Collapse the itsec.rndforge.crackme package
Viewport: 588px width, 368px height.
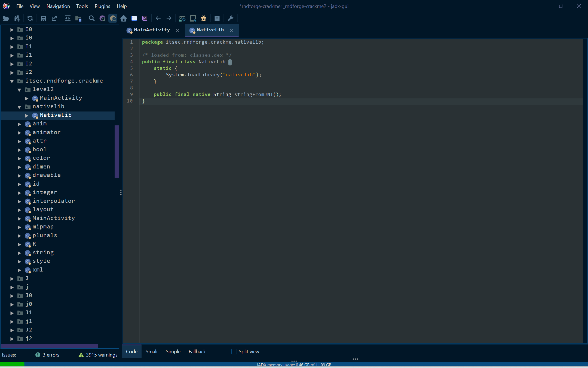tap(12, 81)
